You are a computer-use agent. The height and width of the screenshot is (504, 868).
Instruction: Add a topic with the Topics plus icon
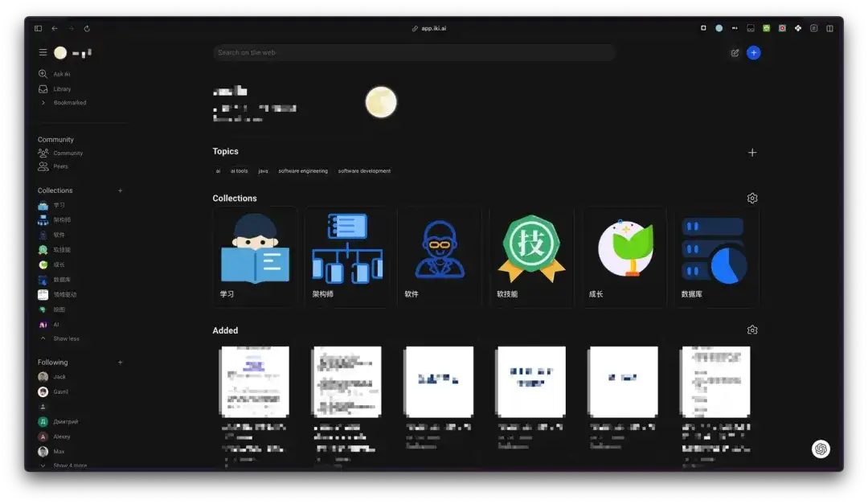[x=751, y=152]
